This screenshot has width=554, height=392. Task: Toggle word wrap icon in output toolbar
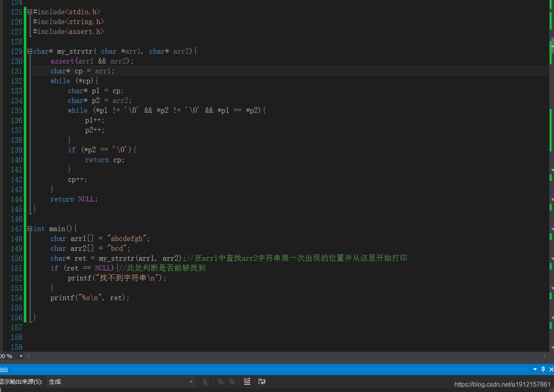coord(262,381)
